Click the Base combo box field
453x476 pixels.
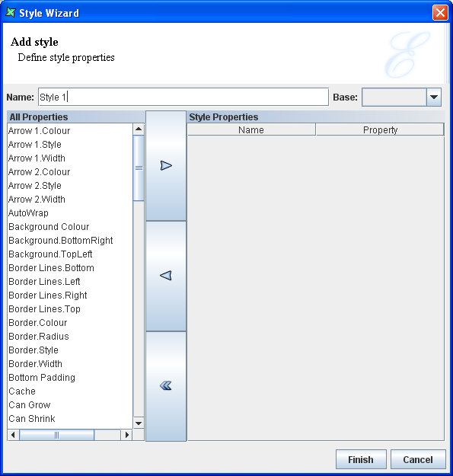[394, 97]
